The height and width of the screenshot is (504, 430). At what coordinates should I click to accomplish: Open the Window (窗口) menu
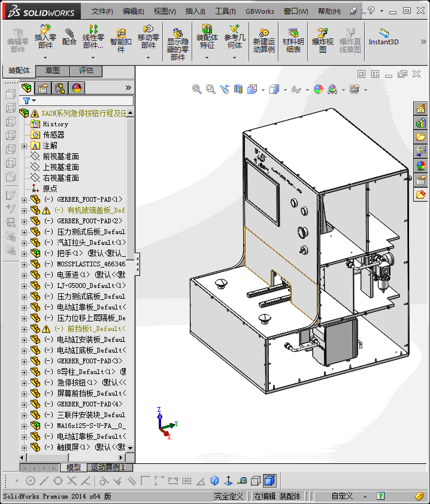(296, 11)
